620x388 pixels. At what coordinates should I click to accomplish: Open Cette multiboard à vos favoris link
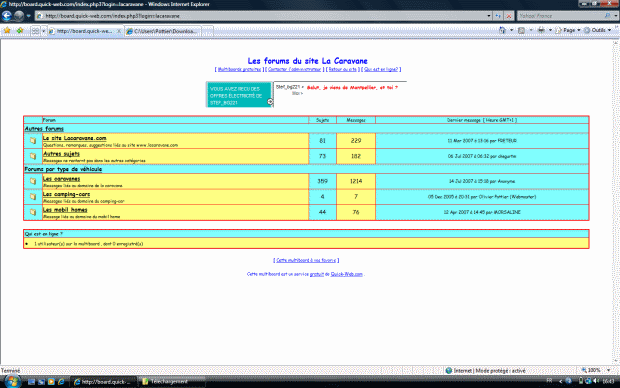[306, 260]
